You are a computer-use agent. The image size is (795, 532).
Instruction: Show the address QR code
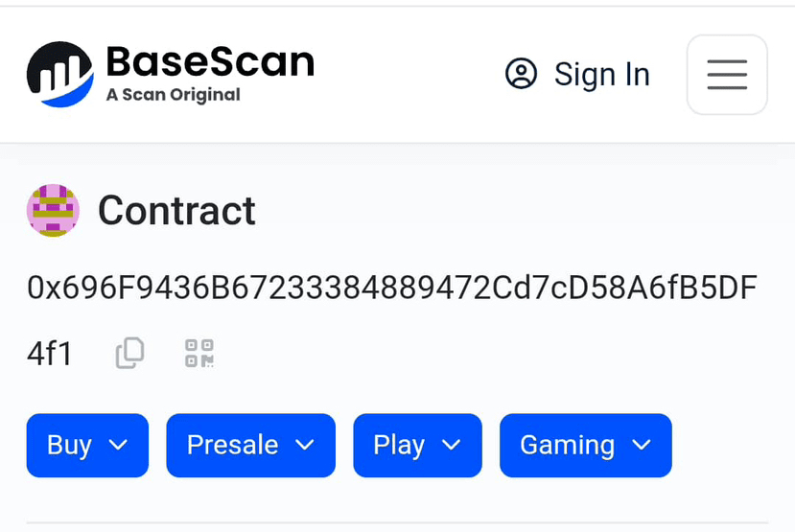199,353
